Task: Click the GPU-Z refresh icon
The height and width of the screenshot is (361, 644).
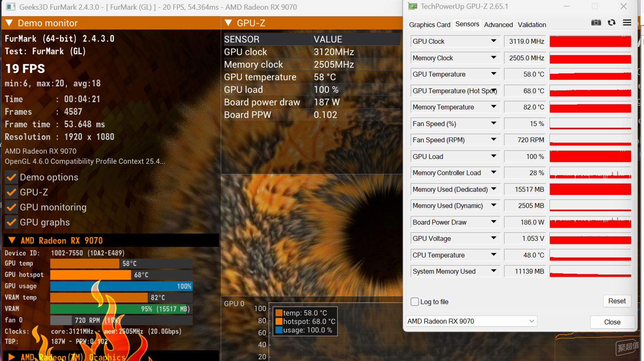Action: pyautogui.click(x=611, y=22)
